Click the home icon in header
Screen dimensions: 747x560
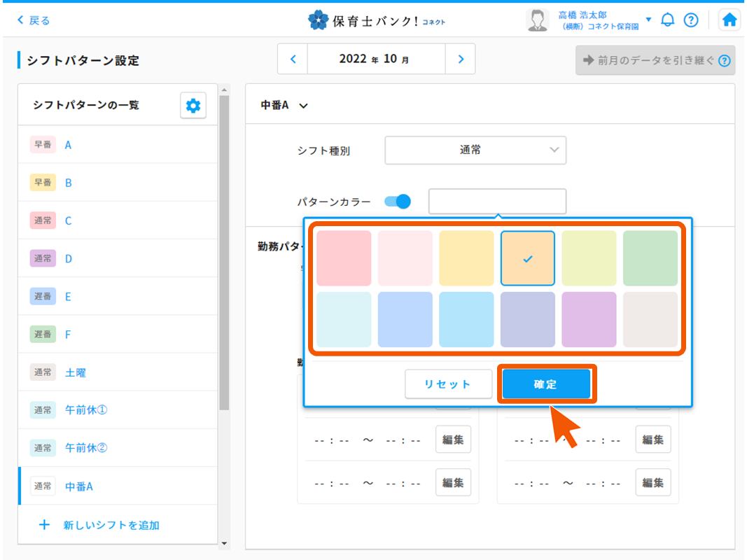pos(729,20)
